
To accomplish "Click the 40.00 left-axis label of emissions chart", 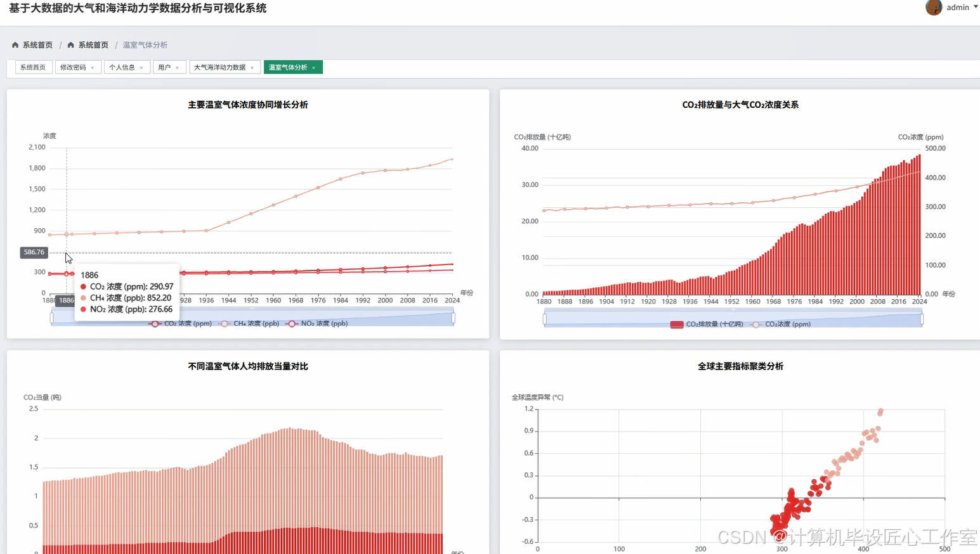I will (x=530, y=148).
